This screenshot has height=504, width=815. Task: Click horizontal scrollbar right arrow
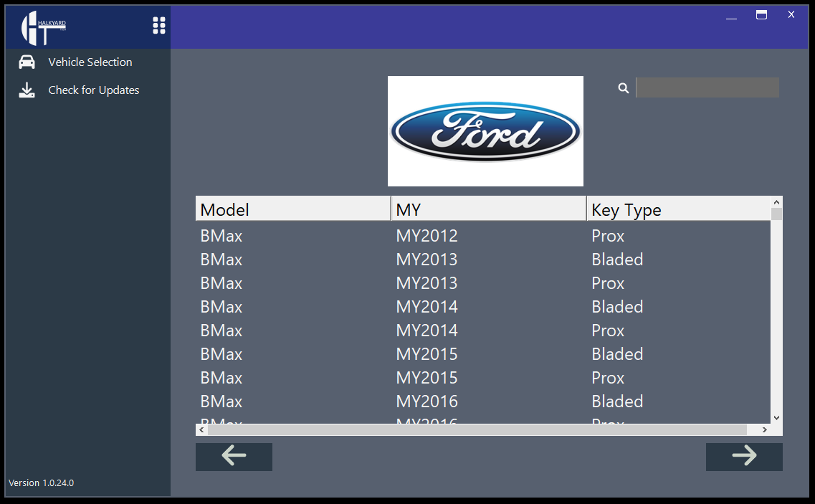coord(765,429)
